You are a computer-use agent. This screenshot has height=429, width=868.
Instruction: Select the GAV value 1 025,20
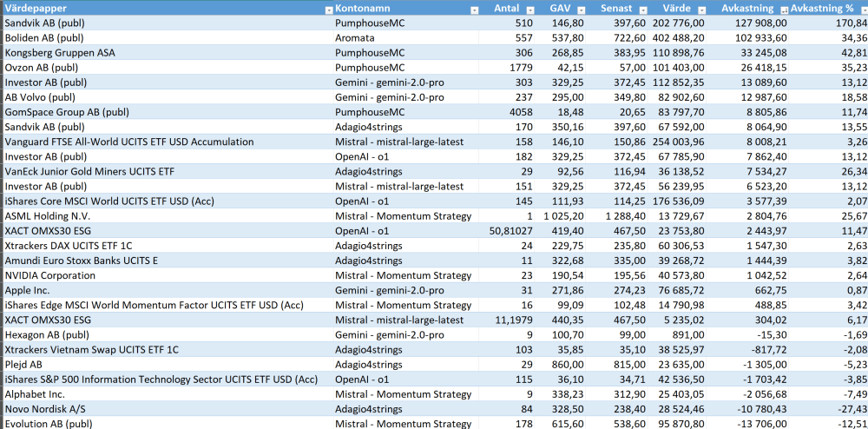coord(562,216)
